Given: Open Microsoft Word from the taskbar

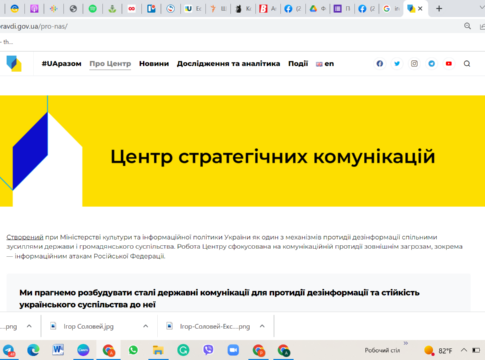Looking at the screenshot, I should [x=58, y=350].
